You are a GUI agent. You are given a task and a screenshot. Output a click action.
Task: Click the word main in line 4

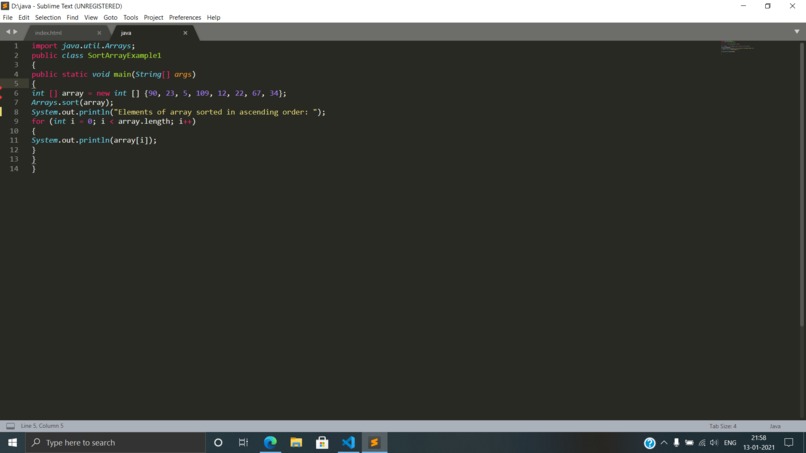click(122, 75)
